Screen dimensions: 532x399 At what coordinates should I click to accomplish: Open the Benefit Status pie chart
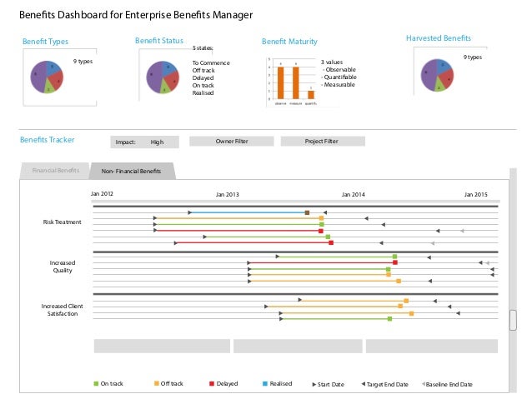[163, 77]
